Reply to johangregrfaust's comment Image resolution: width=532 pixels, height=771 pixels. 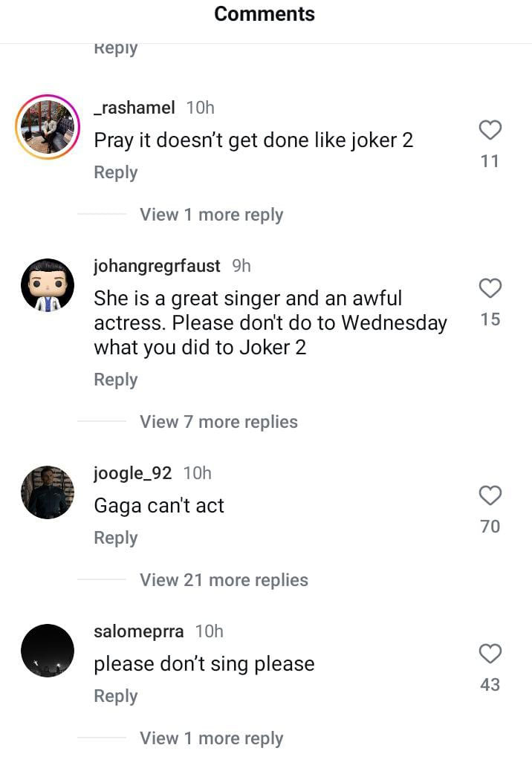click(x=115, y=380)
